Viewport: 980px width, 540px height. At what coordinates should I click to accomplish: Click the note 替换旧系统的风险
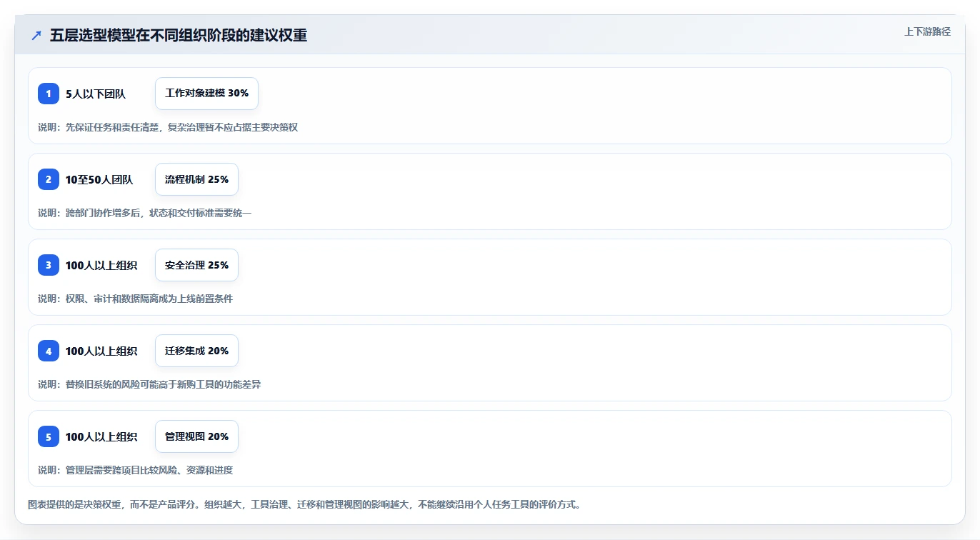149,384
